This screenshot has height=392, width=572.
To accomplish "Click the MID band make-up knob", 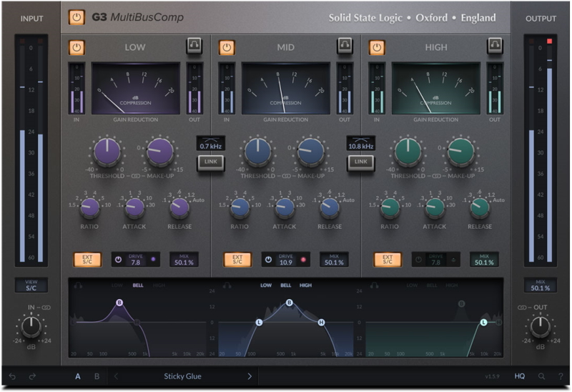I will coord(310,152).
